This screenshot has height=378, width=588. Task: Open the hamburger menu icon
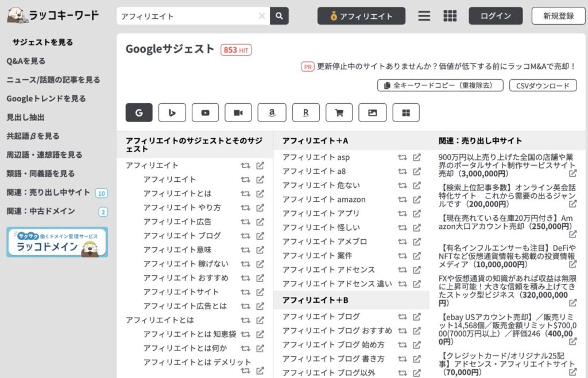click(x=424, y=15)
